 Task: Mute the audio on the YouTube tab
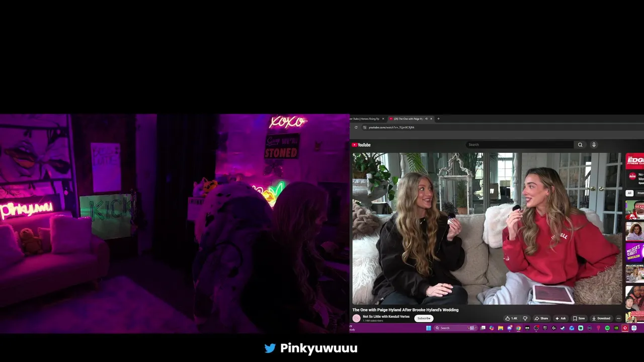tap(426, 119)
